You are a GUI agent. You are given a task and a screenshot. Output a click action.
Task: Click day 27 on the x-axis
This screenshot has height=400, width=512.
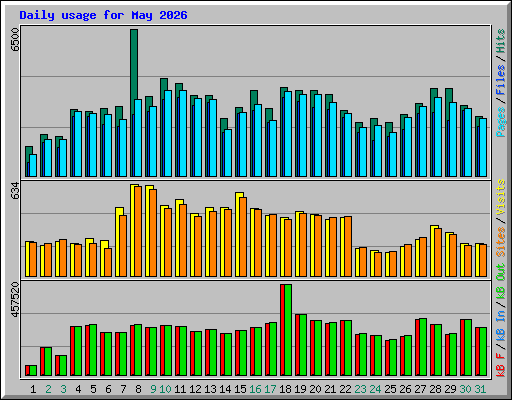[x=420, y=389]
